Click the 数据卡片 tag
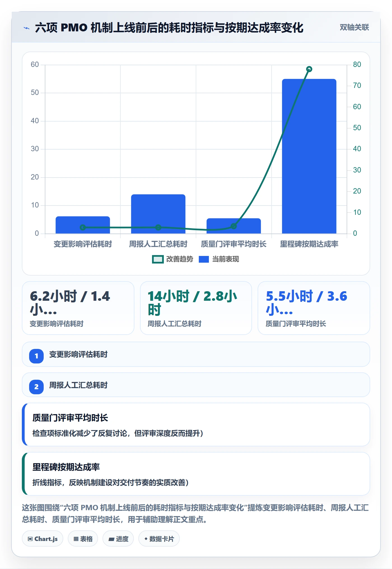The width and height of the screenshot is (392, 569). pyautogui.click(x=159, y=539)
